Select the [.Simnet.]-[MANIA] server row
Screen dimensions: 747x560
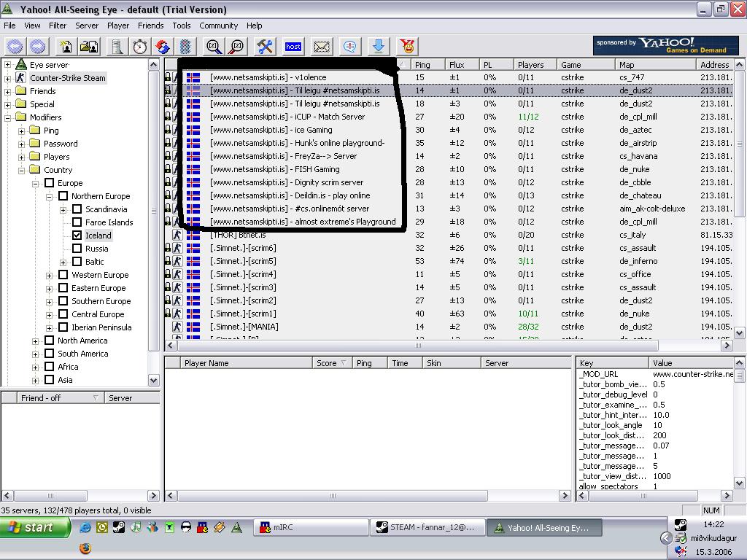(449, 327)
